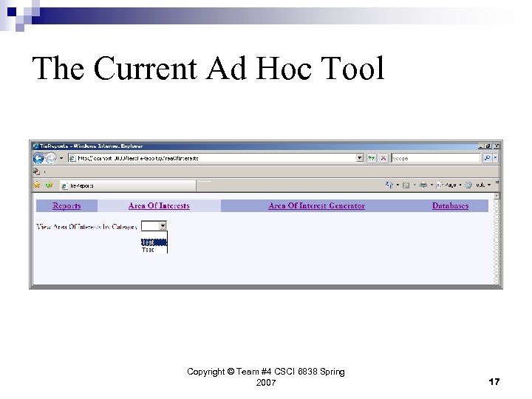This screenshot has height=399, width=532.
Task: Click the Internet Explorer title bar icon
Action: 35,146
